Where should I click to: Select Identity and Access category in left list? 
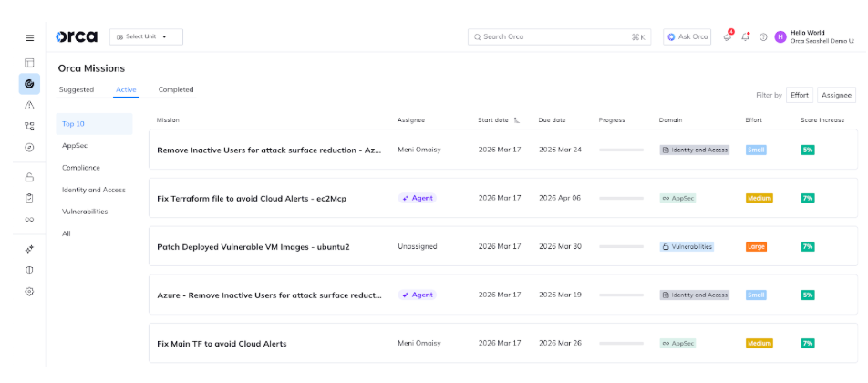94,190
